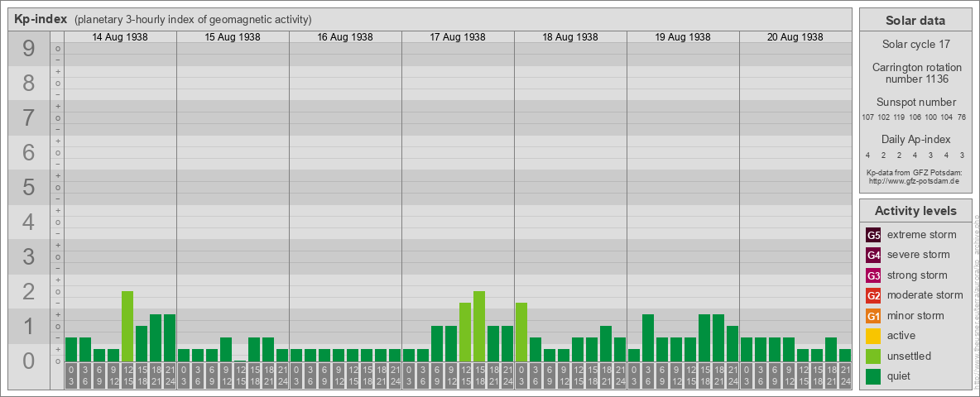Viewport: 980px width, 397px height.
Task: Click the 'Sunspot number' label
Action: [x=915, y=103]
